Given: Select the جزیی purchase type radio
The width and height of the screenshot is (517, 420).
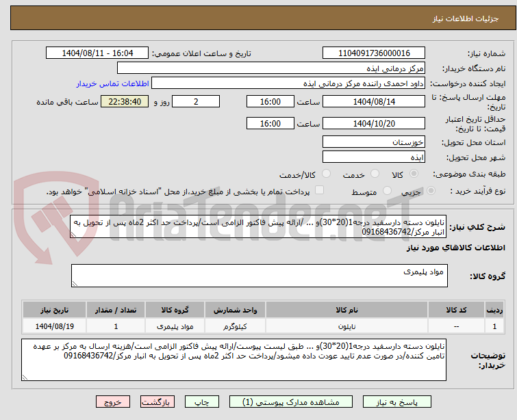Looking at the screenshot, I should (x=431, y=191).
